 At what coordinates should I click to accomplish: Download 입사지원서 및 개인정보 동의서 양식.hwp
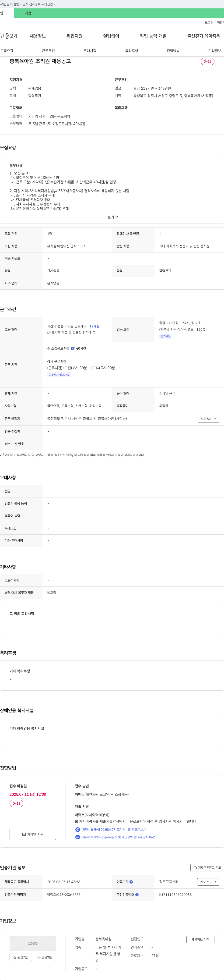(118, 837)
